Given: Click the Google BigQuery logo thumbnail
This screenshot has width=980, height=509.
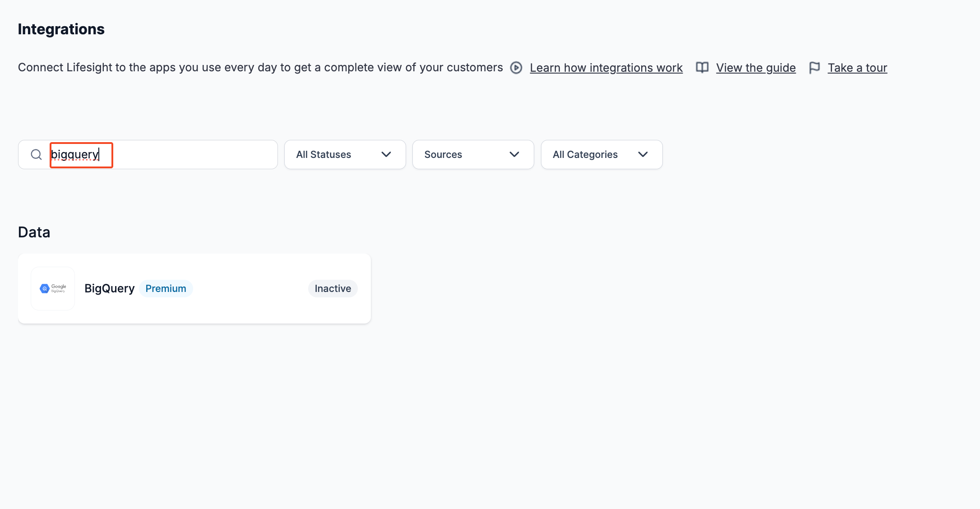Looking at the screenshot, I should tap(53, 288).
